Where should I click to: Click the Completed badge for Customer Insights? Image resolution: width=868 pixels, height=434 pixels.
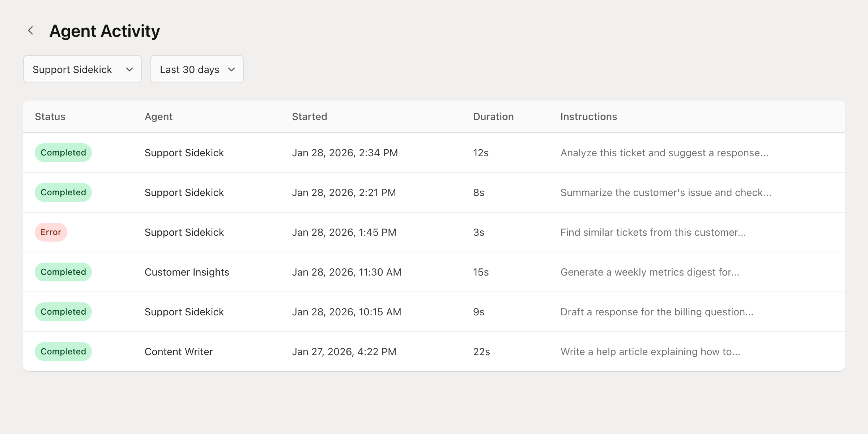pos(63,272)
